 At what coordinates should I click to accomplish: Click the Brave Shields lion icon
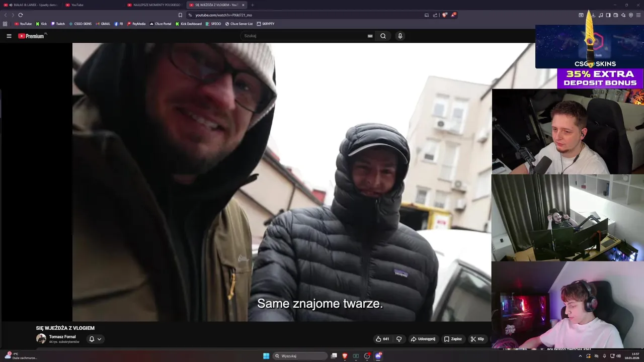(x=444, y=15)
